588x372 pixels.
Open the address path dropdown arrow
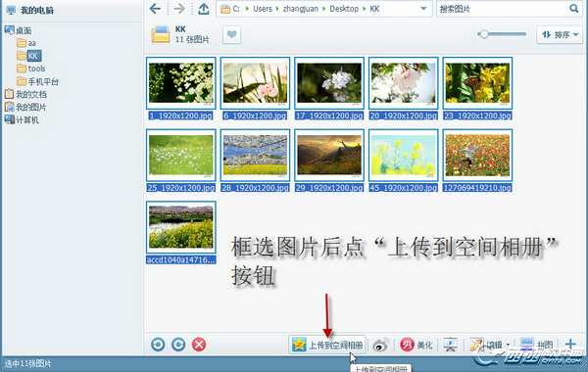(423, 9)
